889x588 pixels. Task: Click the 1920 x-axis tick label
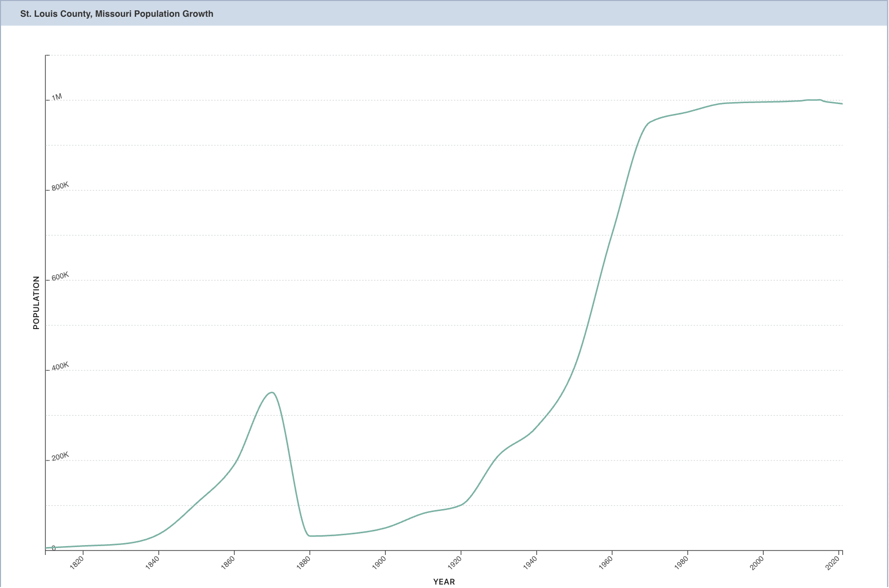(x=455, y=563)
